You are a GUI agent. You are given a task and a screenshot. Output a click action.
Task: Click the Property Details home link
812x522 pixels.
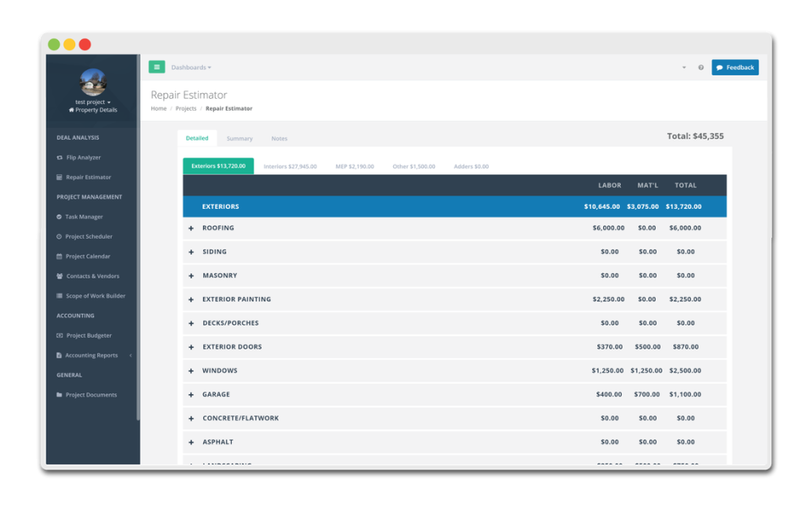(93, 110)
